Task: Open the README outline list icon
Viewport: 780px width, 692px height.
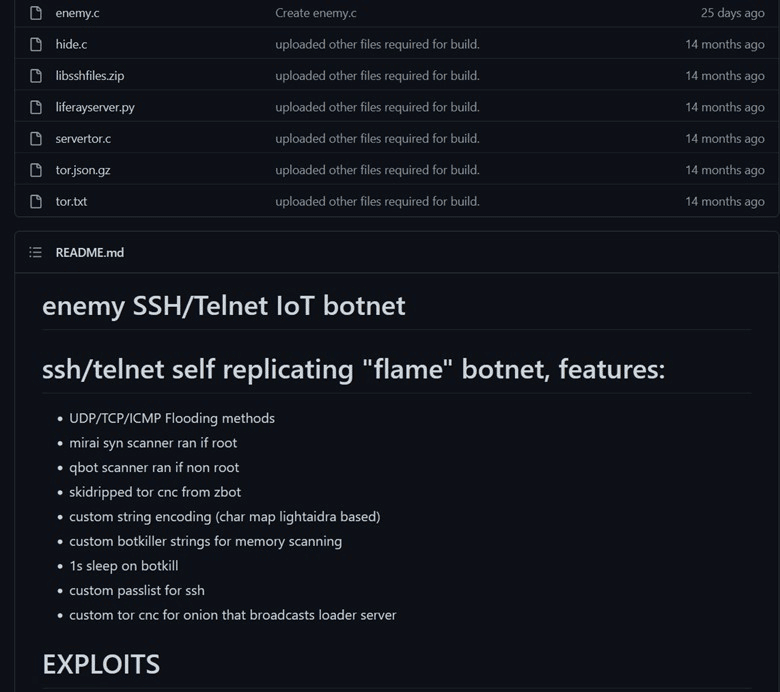Action: point(36,253)
